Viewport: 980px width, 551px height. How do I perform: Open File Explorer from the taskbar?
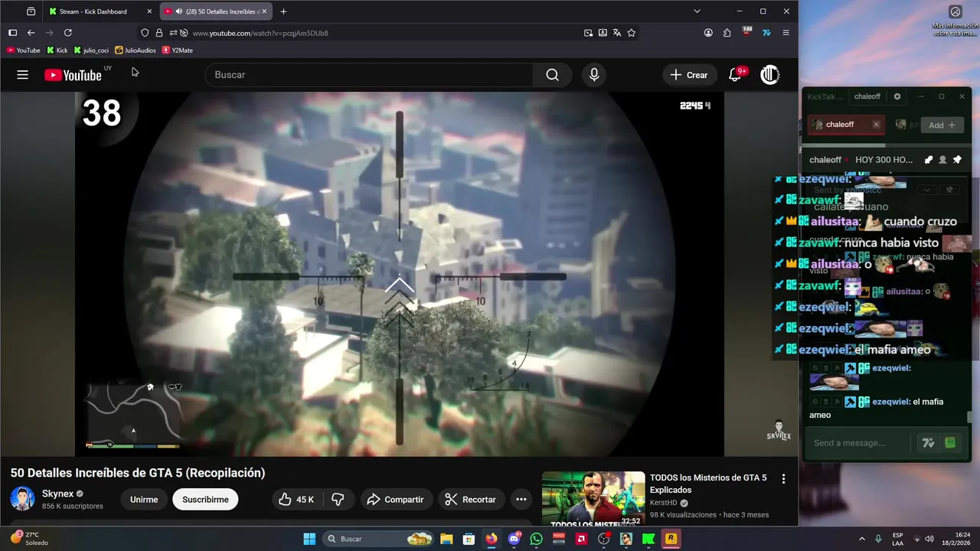pyautogui.click(x=446, y=539)
